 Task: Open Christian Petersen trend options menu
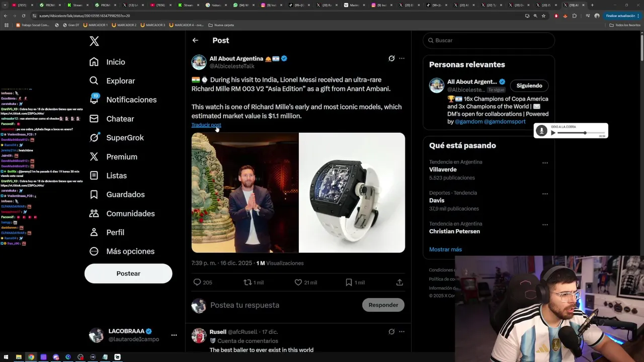[545, 225]
